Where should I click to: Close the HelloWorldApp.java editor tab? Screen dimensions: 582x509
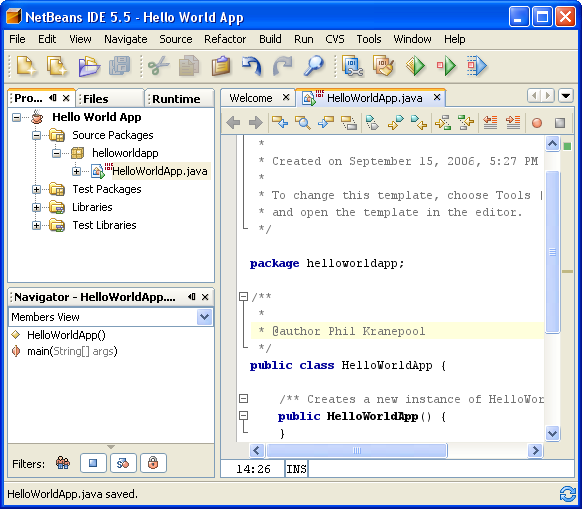[437, 97]
